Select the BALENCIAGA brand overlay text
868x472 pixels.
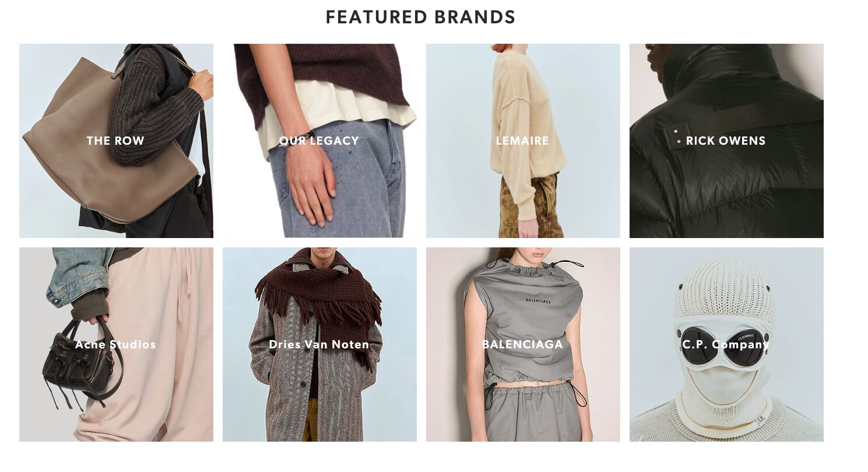coord(523,344)
